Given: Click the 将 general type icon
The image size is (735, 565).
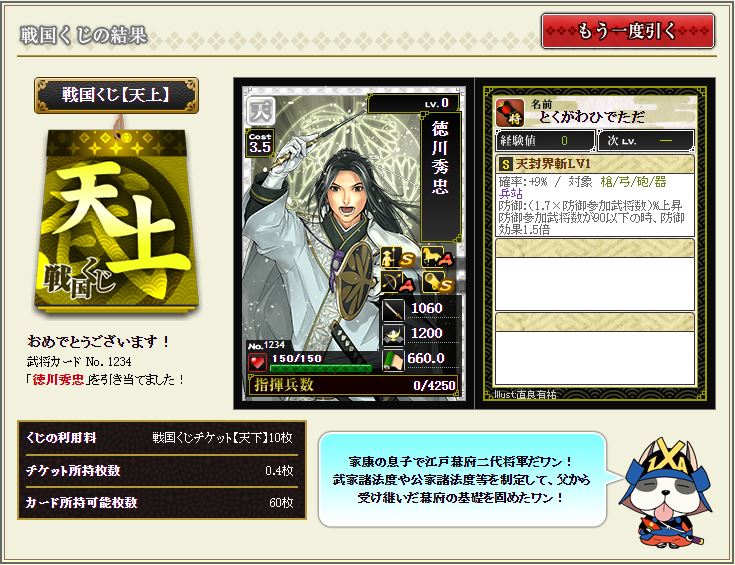Looking at the screenshot, I should (x=510, y=113).
